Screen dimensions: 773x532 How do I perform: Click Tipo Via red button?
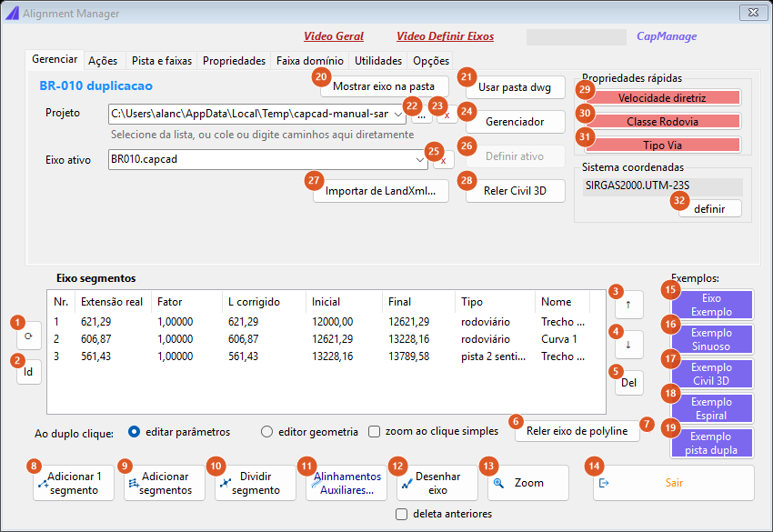pyautogui.click(x=662, y=145)
